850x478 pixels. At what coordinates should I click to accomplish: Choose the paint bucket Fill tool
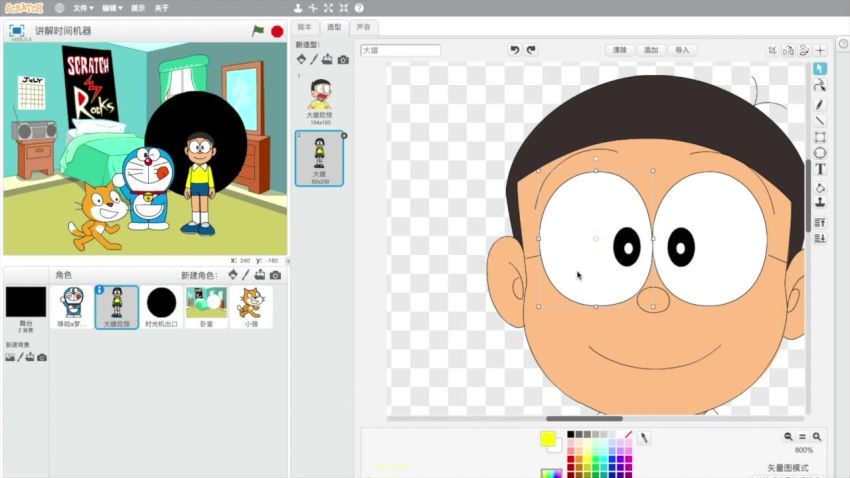820,188
